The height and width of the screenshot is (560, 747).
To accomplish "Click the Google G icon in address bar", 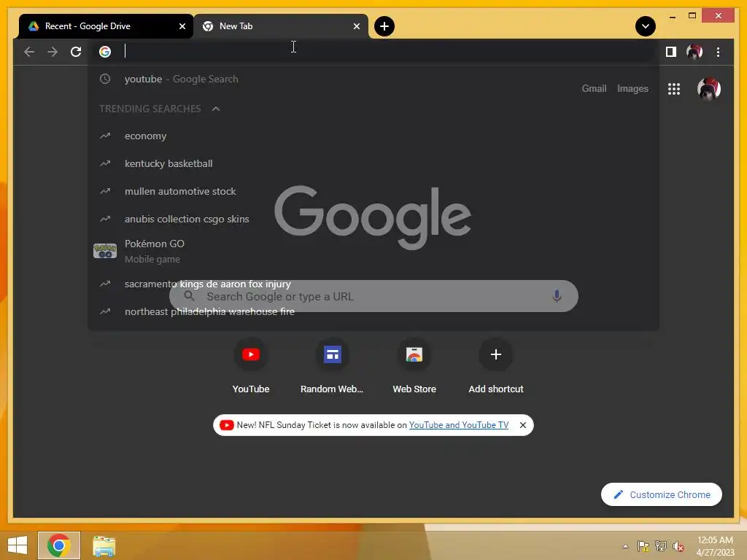I will 105,52.
